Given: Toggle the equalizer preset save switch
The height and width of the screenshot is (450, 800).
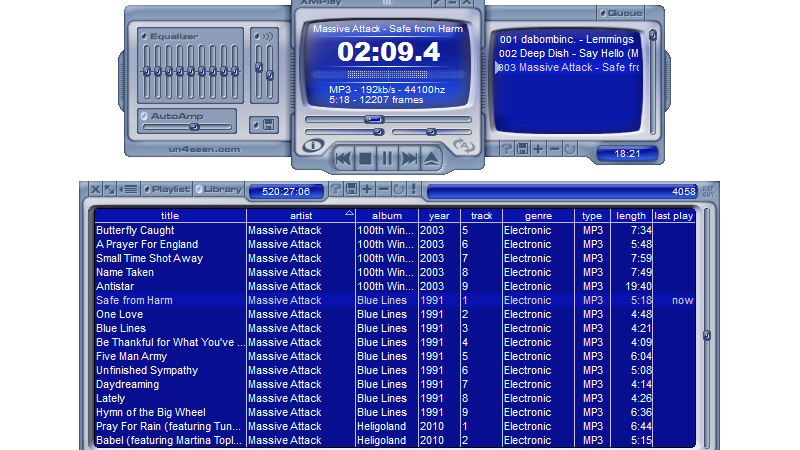Looking at the screenshot, I should tap(256, 125).
